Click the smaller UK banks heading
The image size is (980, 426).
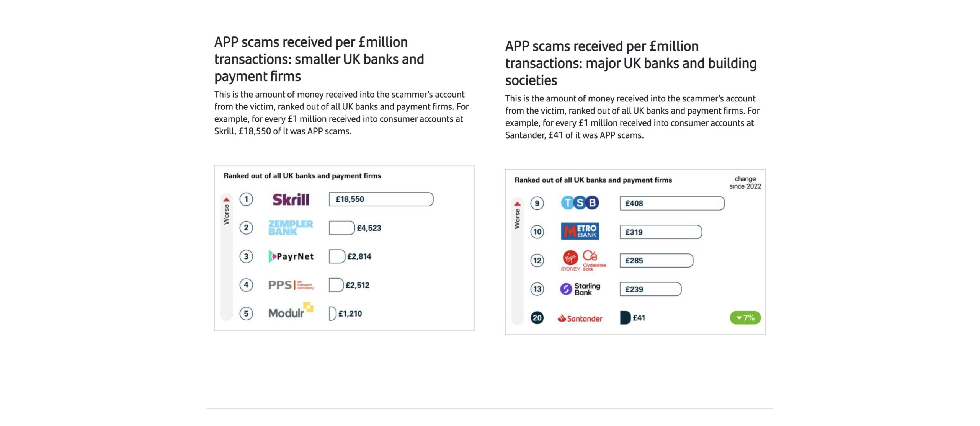(x=319, y=59)
